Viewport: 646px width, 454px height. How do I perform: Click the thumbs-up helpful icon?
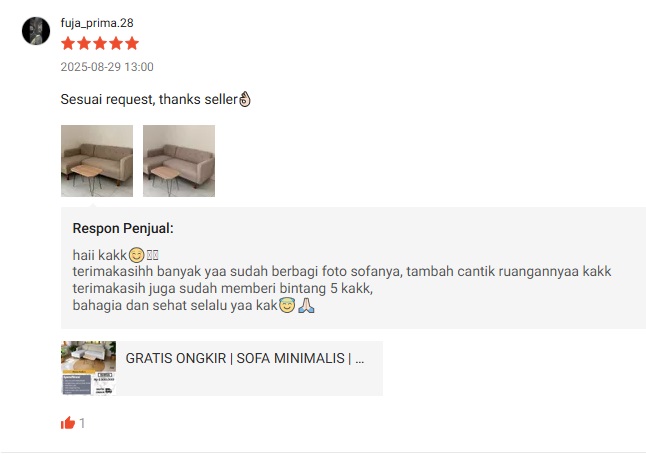(68, 423)
